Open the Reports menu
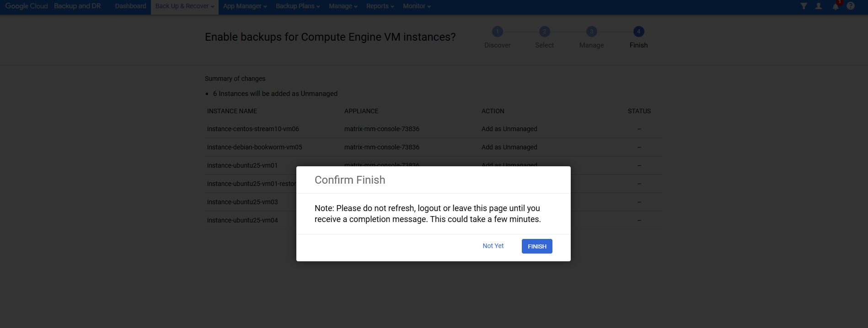 [380, 6]
